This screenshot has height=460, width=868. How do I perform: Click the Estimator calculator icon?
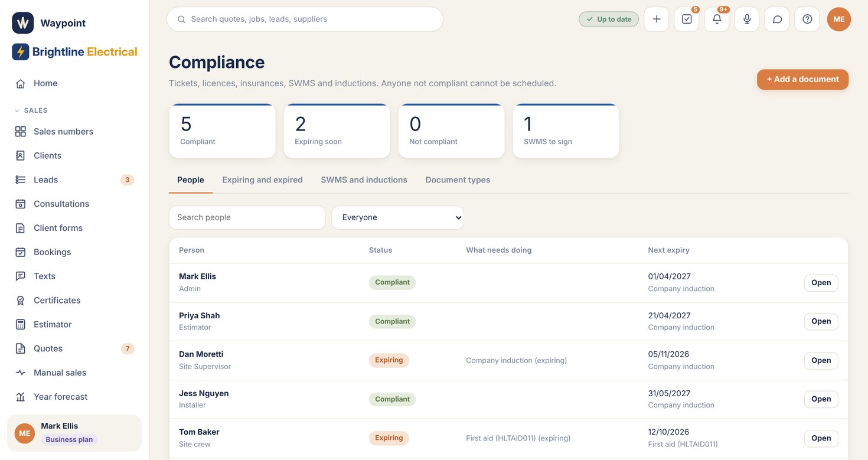pos(21,324)
